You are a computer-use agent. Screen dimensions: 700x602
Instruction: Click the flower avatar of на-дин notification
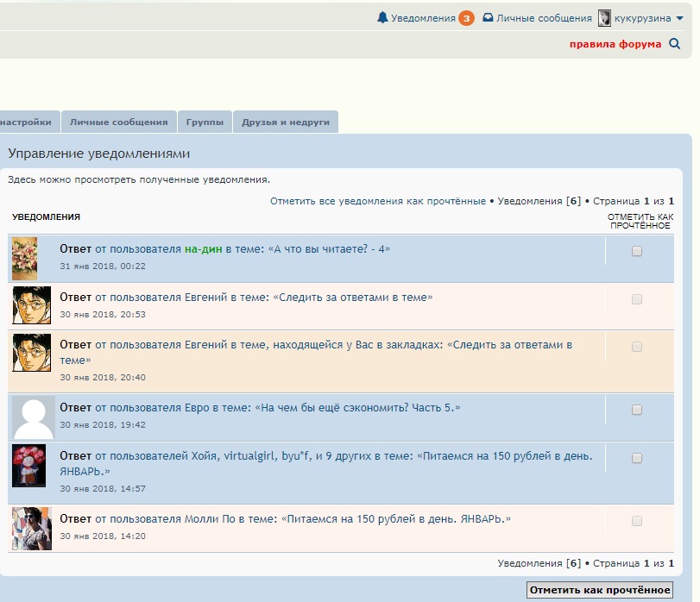(x=25, y=259)
